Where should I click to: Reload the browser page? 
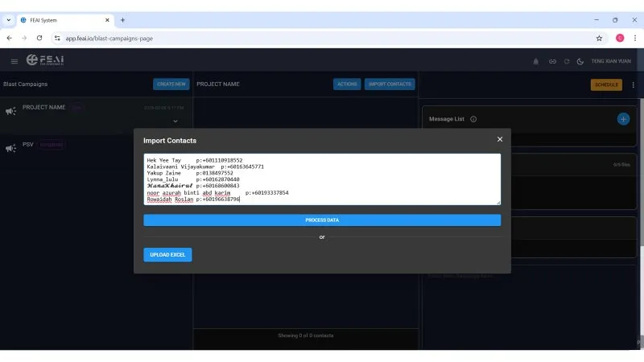(x=39, y=38)
